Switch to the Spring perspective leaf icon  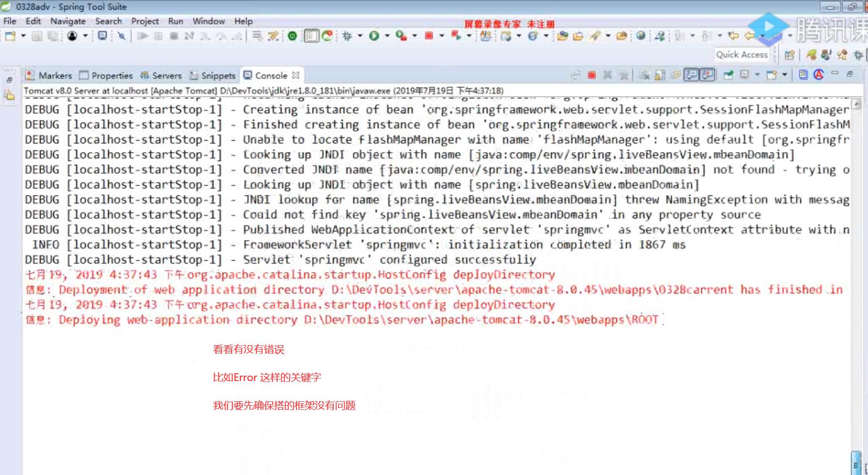pos(811,55)
